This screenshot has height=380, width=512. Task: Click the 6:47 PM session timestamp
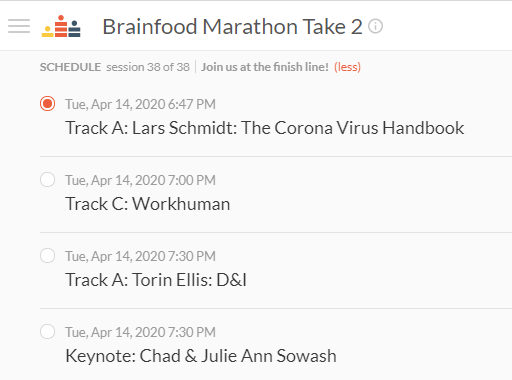(x=140, y=104)
